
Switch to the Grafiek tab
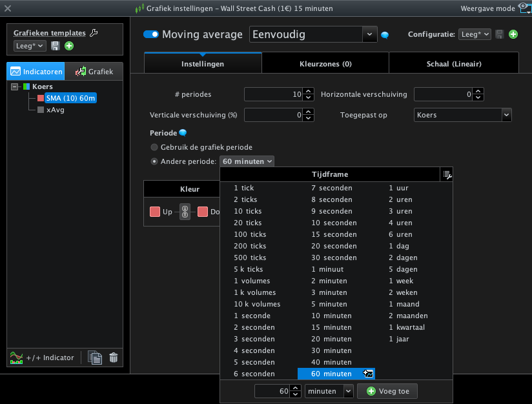pos(94,72)
